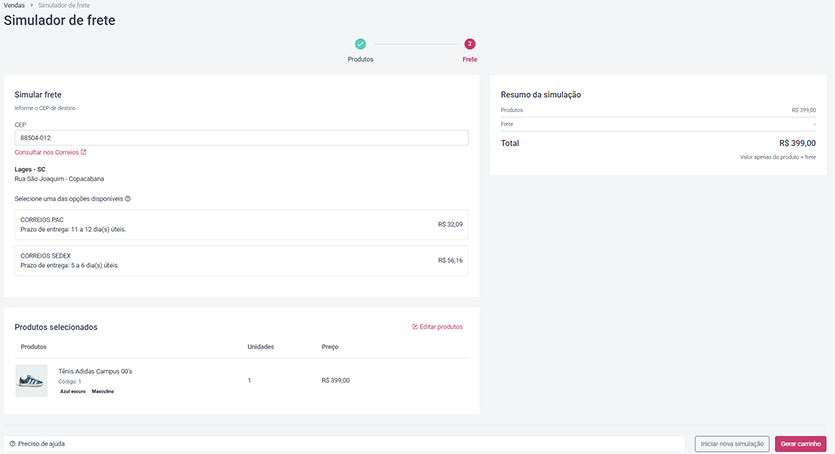Viewport: 835px width, 454px height.
Task: Choose the CORREIOS PAC shipping option
Action: (241, 225)
